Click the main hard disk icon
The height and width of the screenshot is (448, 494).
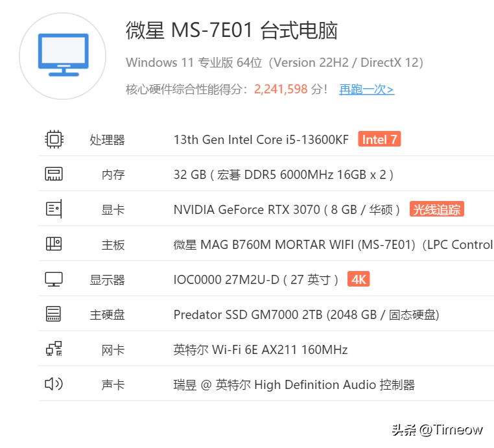point(53,314)
